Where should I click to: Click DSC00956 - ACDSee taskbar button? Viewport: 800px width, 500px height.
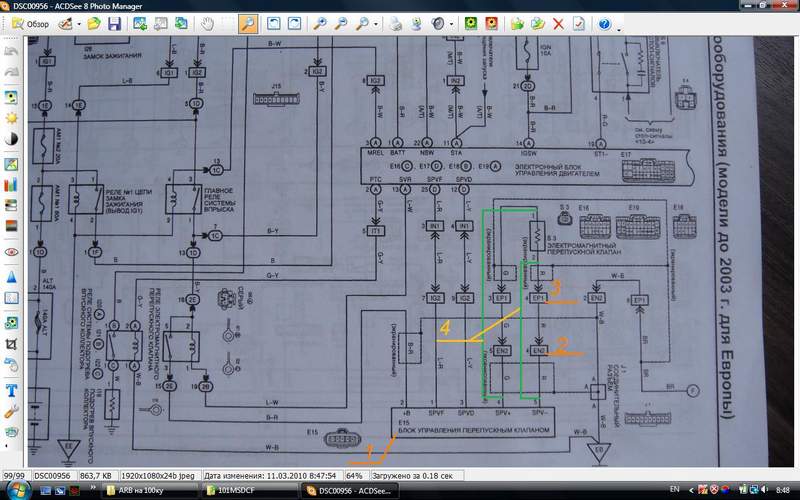[x=349, y=490]
